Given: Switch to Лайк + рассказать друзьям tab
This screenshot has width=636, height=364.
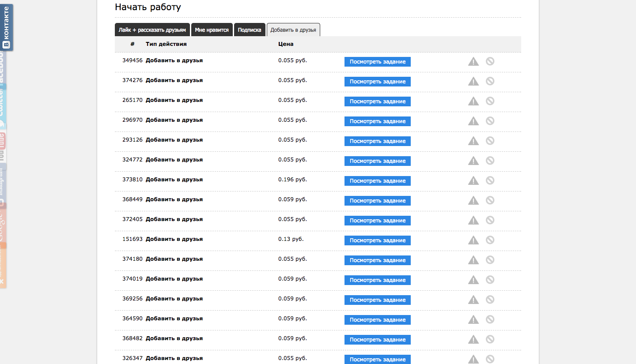Looking at the screenshot, I should point(152,30).
